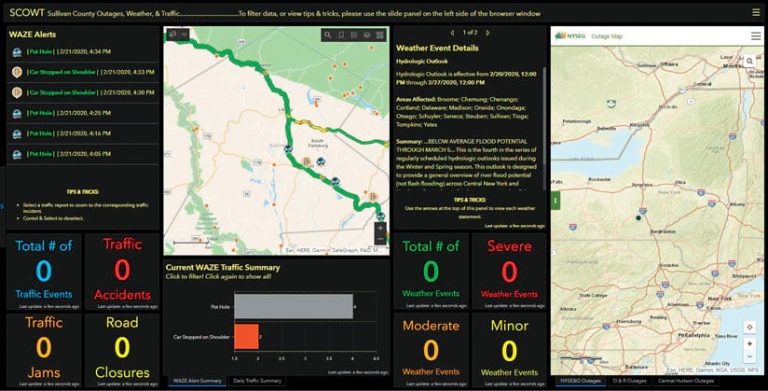Image resolution: width=768 pixels, height=391 pixels.
Task: Click the Severe Weather Events indicator
Action: tap(509, 272)
